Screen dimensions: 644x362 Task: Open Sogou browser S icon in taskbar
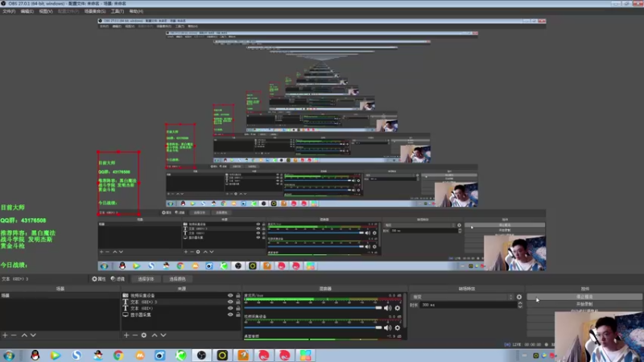(76, 355)
